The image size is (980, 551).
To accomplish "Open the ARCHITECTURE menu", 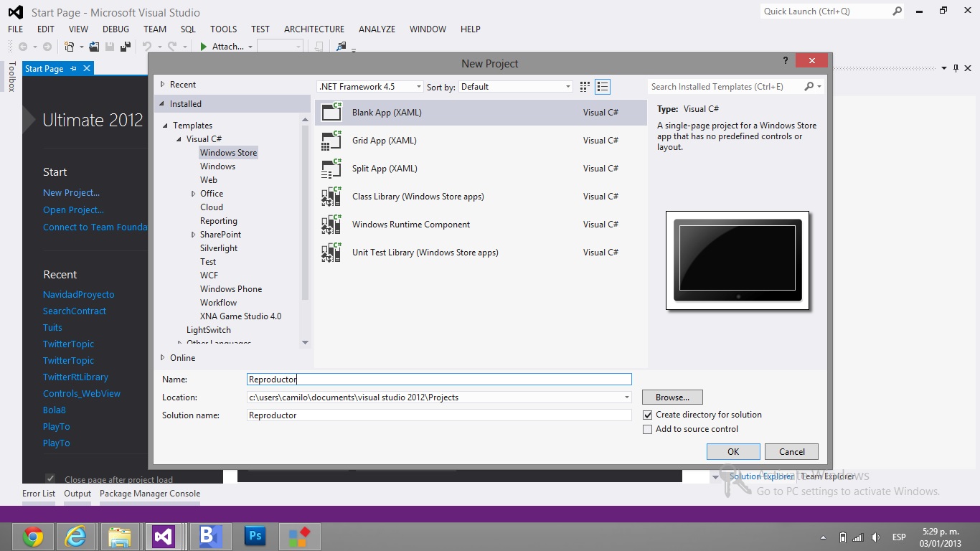I will point(314,29).
